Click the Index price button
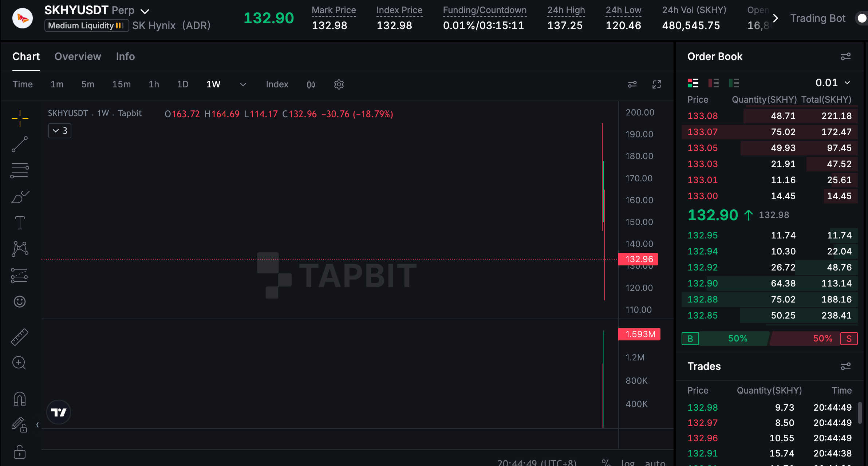 pyautogui.click(x=277, y=84)
